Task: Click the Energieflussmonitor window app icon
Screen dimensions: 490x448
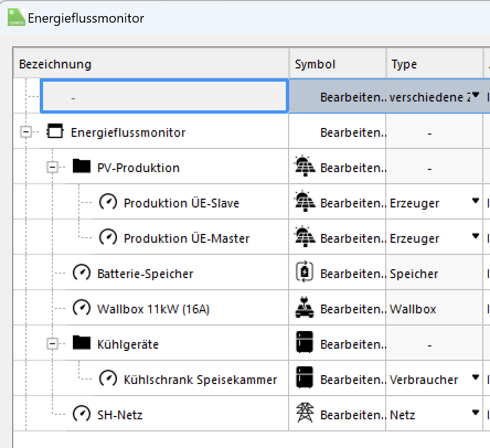Action: click(16, 18)
